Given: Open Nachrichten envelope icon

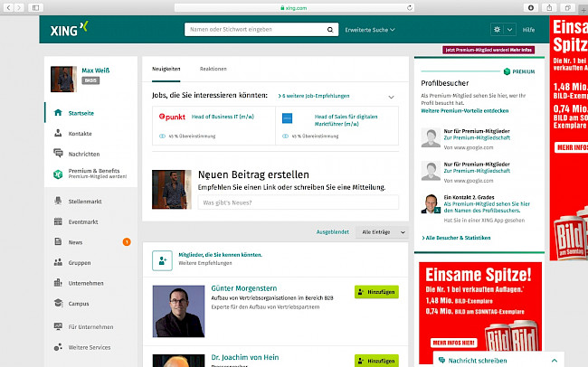Looking at the screenshot, I should 59,155.
